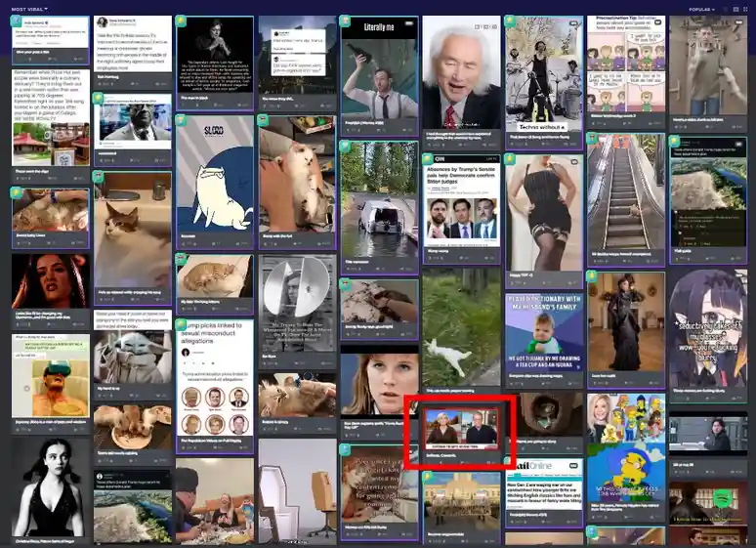This screenshot has width=756, height=548.
Task: Click the badge on the dark singer post
Action: click(x=181, y=21)
